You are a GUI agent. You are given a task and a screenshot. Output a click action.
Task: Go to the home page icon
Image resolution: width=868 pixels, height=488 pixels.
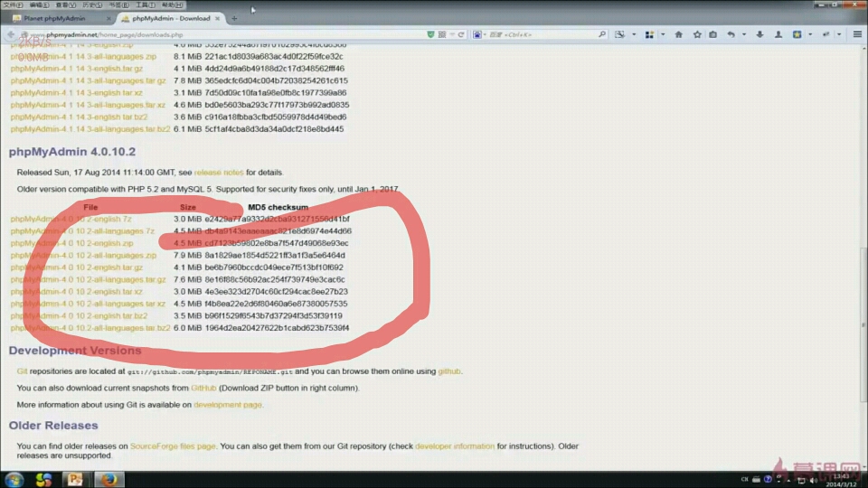click(679, 34)
